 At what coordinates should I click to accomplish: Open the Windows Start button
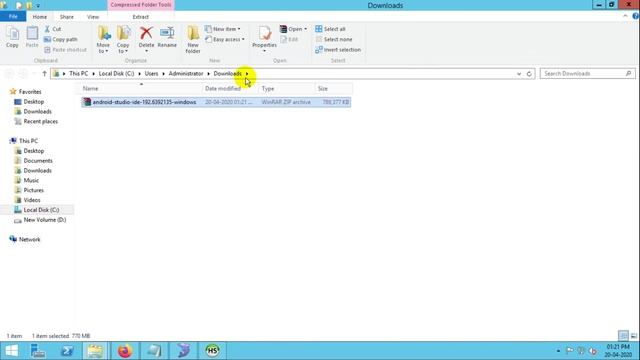point(12,351)
